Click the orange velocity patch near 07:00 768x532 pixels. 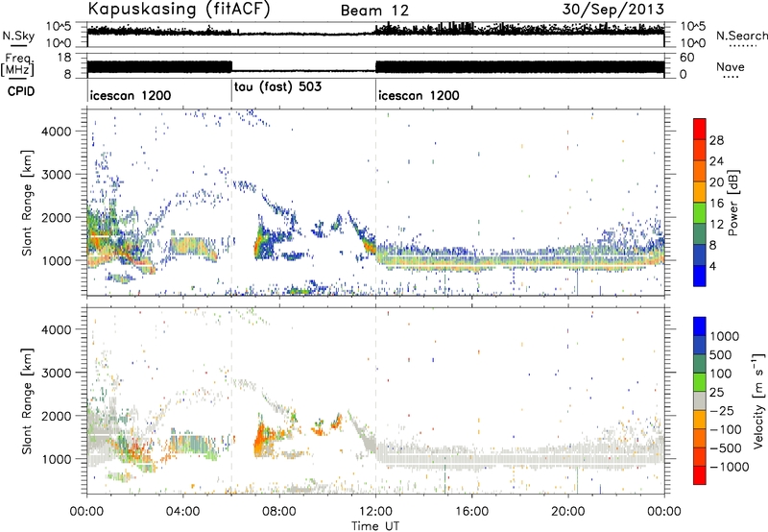(261, 441)
